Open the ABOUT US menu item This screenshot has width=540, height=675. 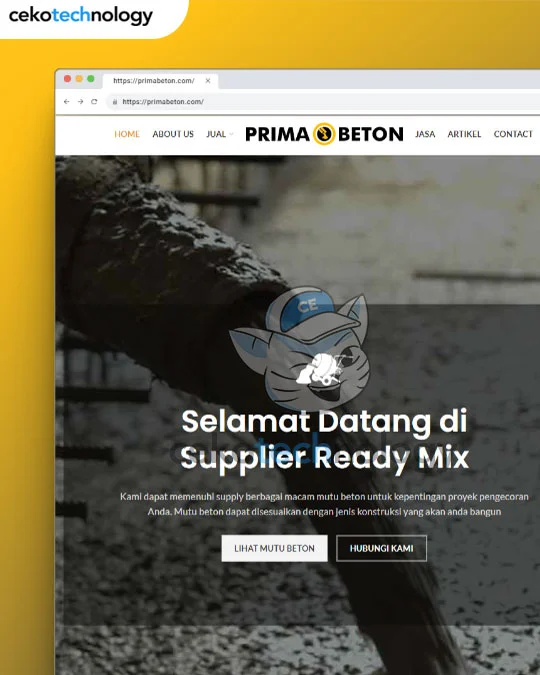click(173, 134)
